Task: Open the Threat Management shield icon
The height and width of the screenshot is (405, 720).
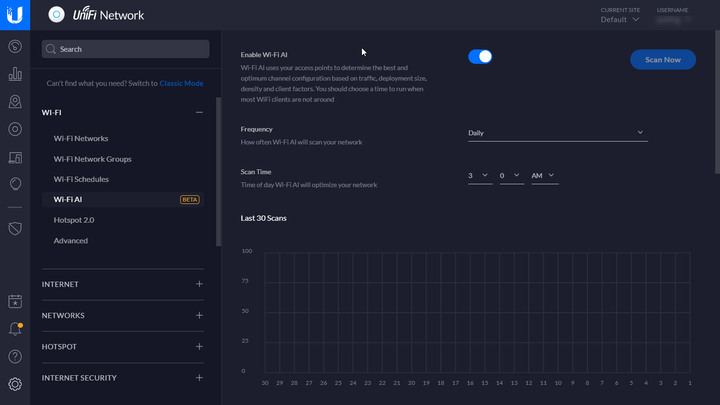Action: pyautogui.click(x=15, y=228)
